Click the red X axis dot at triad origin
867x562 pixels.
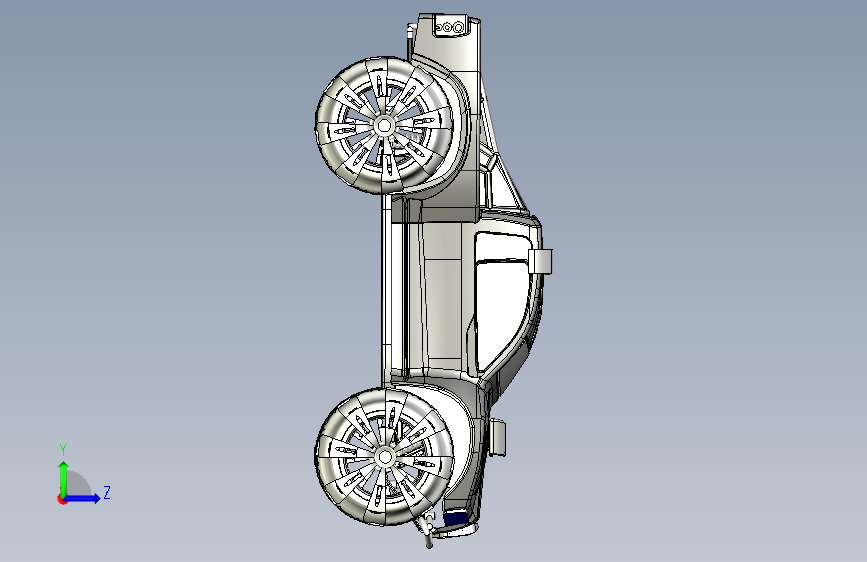pos(62,499)
